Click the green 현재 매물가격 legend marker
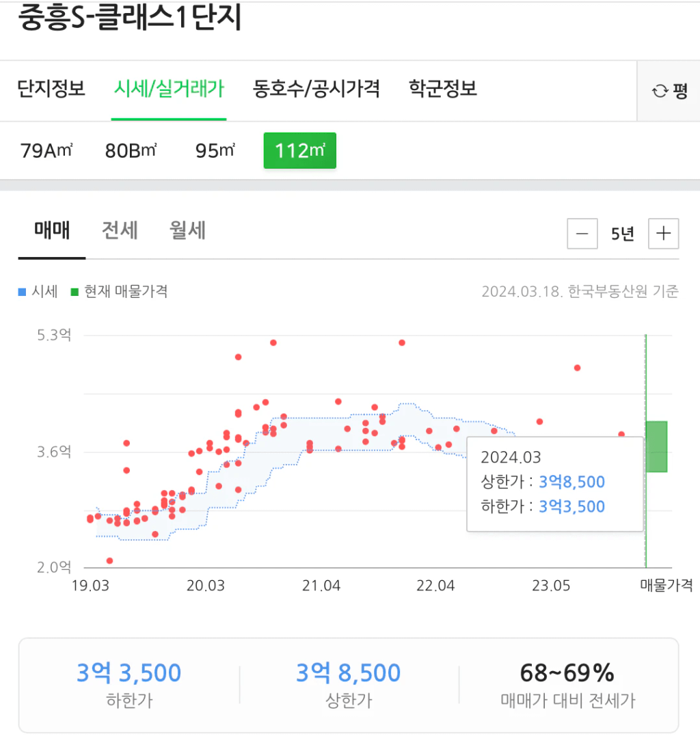 point(75,292)
